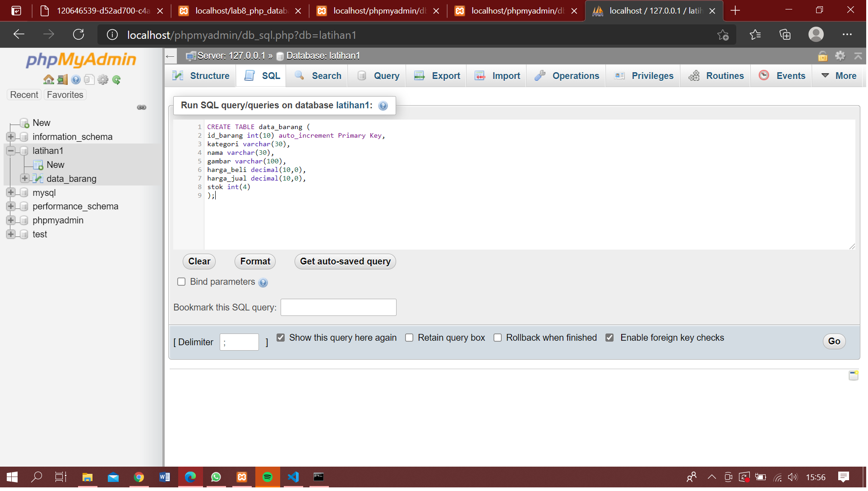The height and width of the screenshot is (491, 868).
Task: Open navigation panel settings gear
Action: (103, 79)
